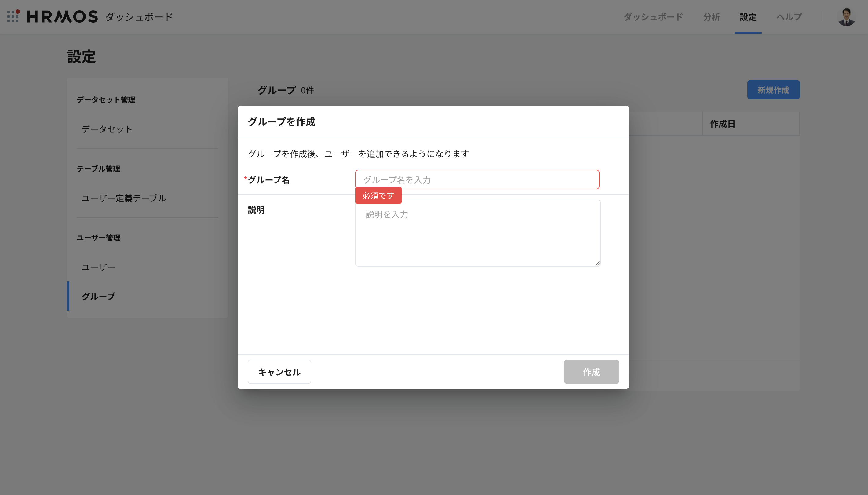Click the 必須です error badge
Screen dimensions: 868x495
[378, 196]
